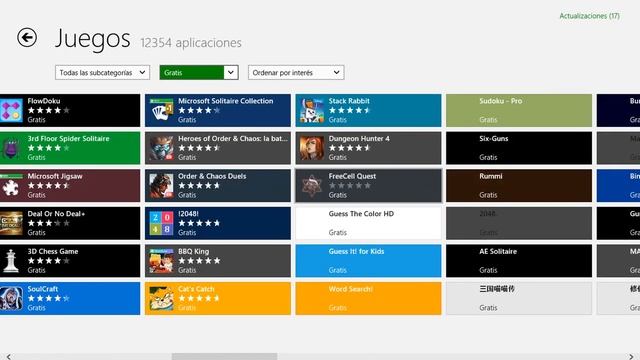The image size is (640, 360).
Task: Open the SoulCraft app icon
Action: tap(11, 298)
